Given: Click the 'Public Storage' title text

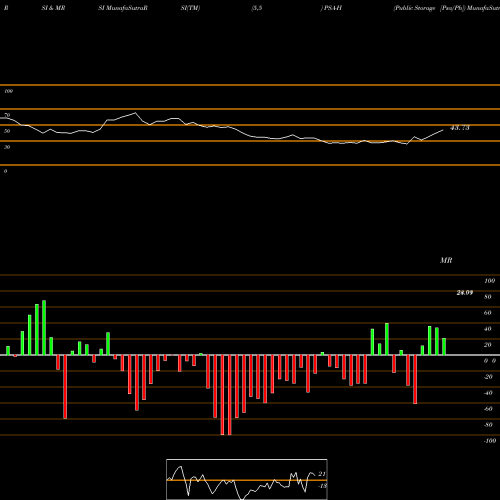Looking at the screenshot, I should point(414,8).
